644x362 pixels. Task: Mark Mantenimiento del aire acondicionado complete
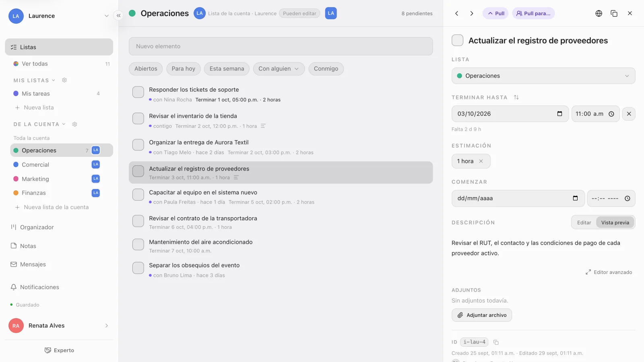(138, 244)
